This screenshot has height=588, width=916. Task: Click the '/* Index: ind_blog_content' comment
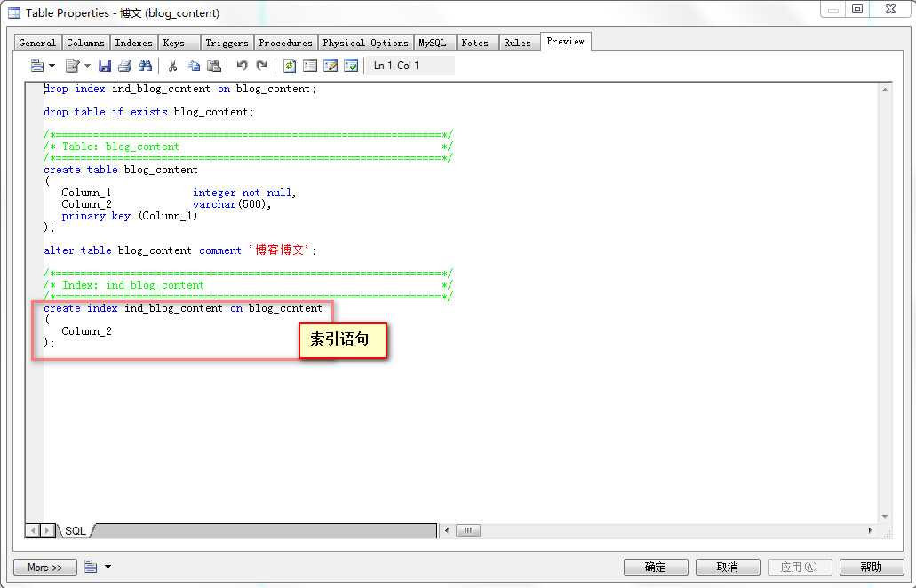pyautogui.click(x=123, y=285)
